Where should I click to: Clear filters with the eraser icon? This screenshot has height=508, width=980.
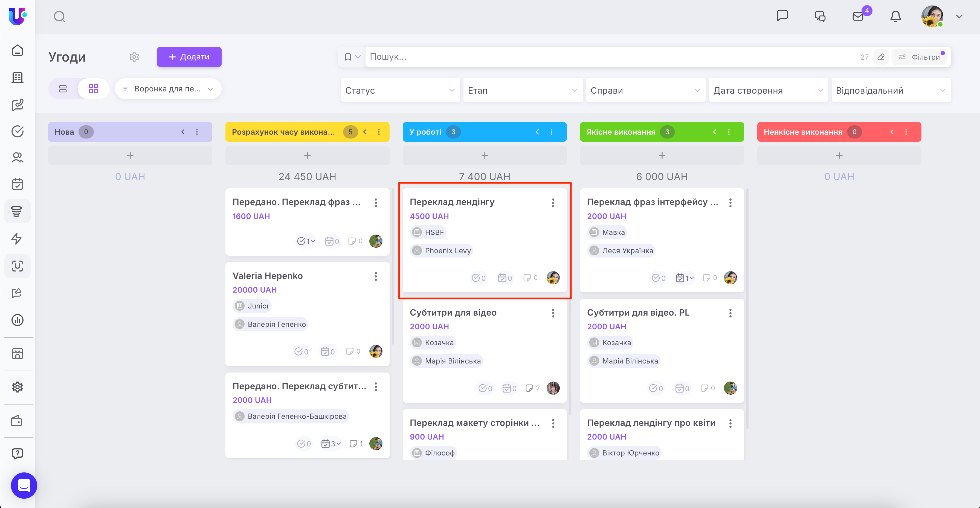pos(881,57)
